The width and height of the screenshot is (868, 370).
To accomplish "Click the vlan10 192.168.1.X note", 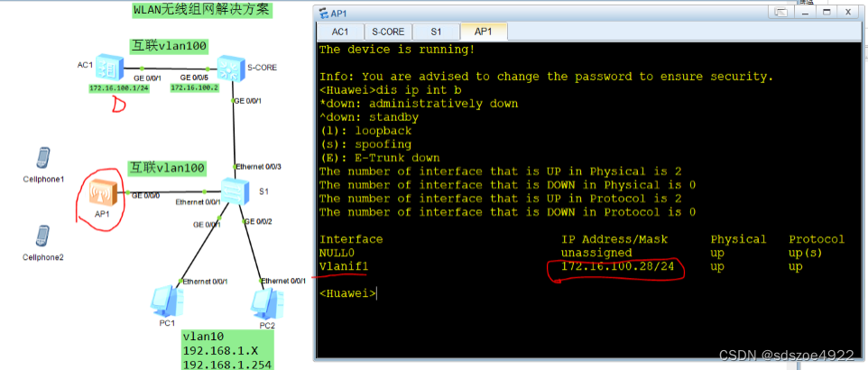I will pos(227,350).
